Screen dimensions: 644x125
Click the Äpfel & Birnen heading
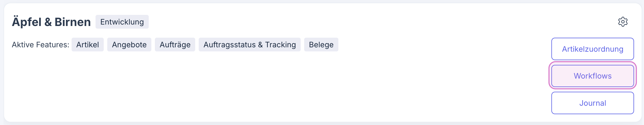(x=51, y=22)
